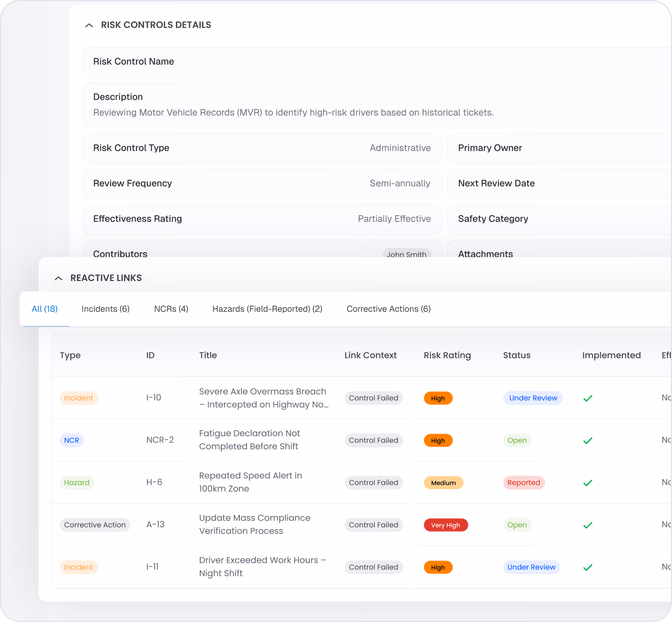
Task: Collapse the Risk Controls Details section
Action: [89, 25]
